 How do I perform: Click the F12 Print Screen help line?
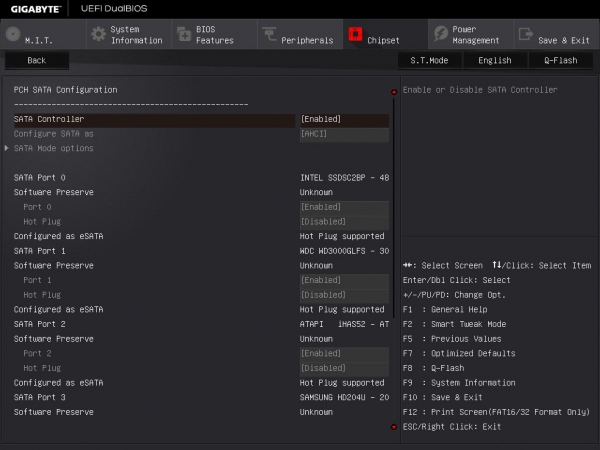point(496,412)
